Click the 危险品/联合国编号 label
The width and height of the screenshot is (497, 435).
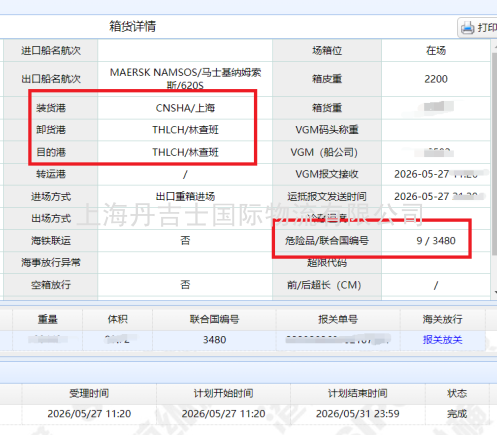(x=327, y=241)
